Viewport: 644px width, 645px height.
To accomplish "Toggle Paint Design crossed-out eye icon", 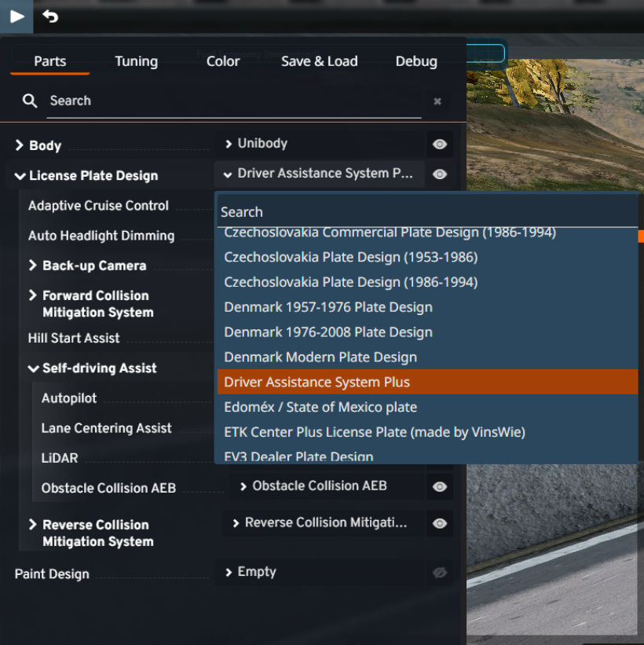I will click(x=440, y=574).
